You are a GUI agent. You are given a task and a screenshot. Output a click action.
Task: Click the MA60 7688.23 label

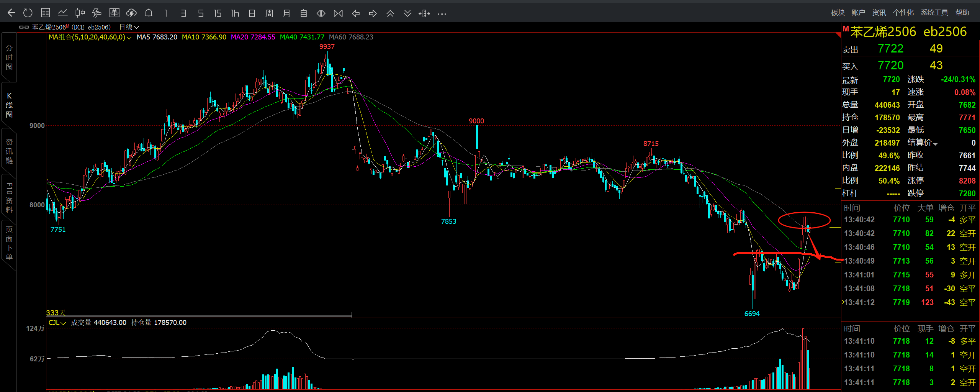pyautogui.click(x=351, y=37)
